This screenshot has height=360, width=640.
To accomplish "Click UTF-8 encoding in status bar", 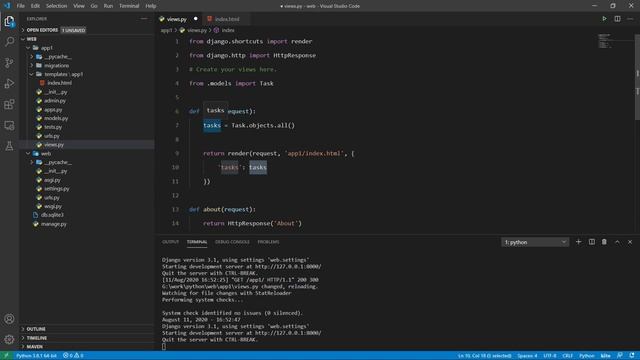I will pyautogui.click(x=549, y=356).
